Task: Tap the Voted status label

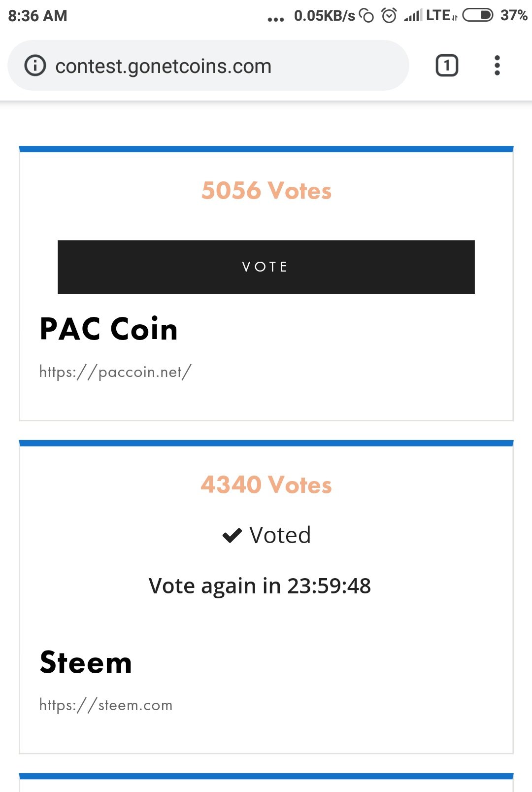Action: tap(280, 535)
